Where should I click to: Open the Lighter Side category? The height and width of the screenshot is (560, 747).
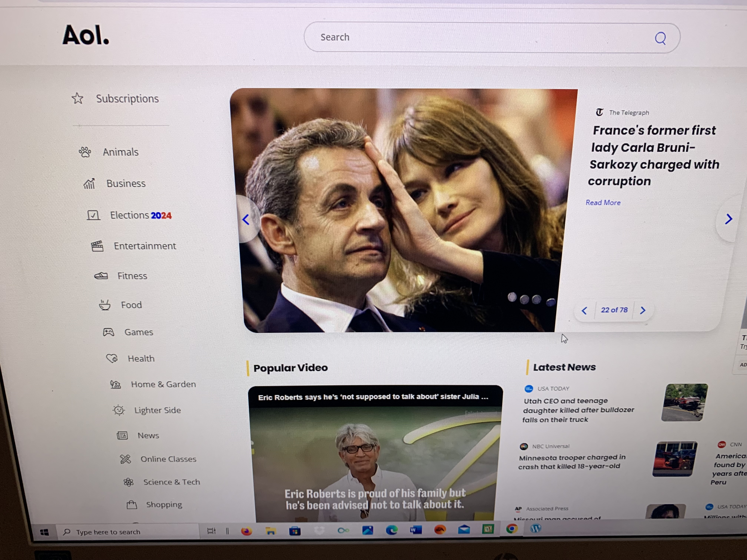point(158,410)
